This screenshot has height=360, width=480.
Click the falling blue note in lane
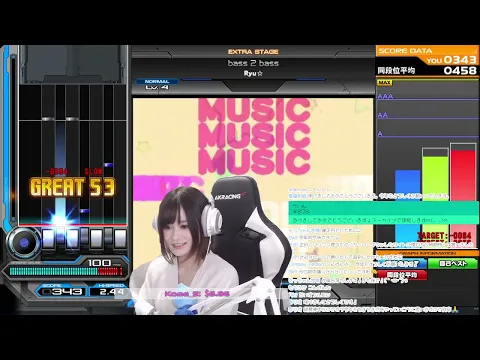(x=108, y=165)
